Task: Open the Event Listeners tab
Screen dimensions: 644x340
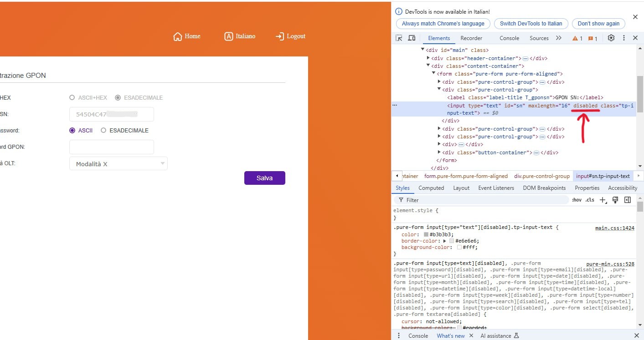Action: (496, 188)
